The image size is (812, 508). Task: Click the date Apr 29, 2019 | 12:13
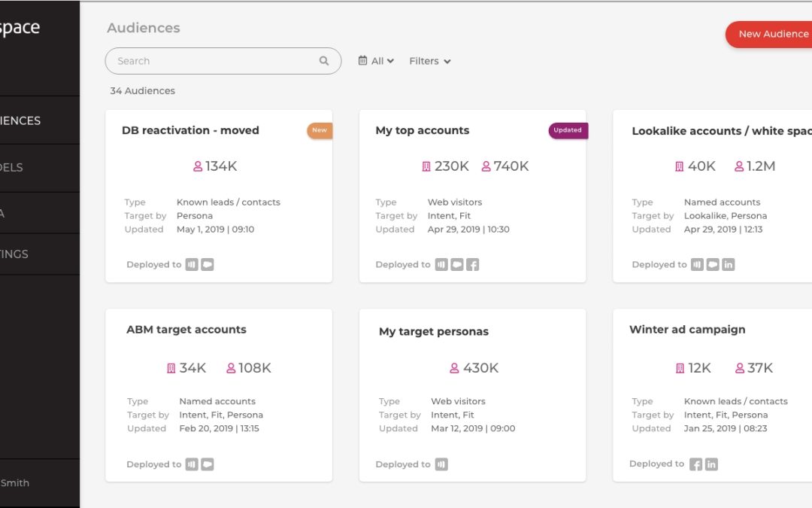[x=723, y=229]
